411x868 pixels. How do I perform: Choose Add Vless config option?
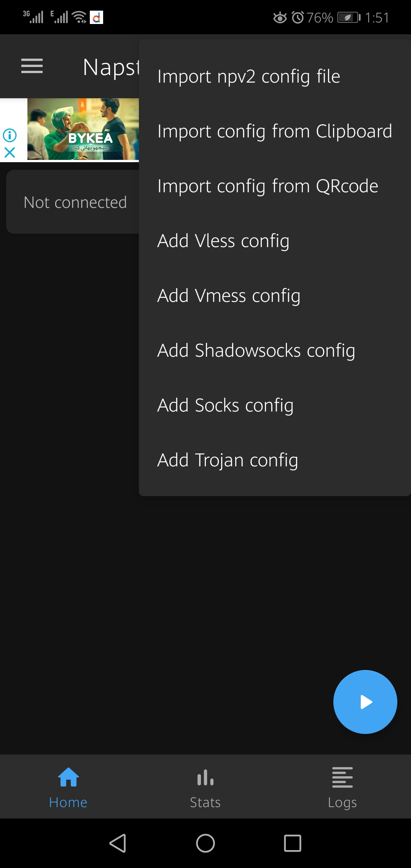pos(223,241)
